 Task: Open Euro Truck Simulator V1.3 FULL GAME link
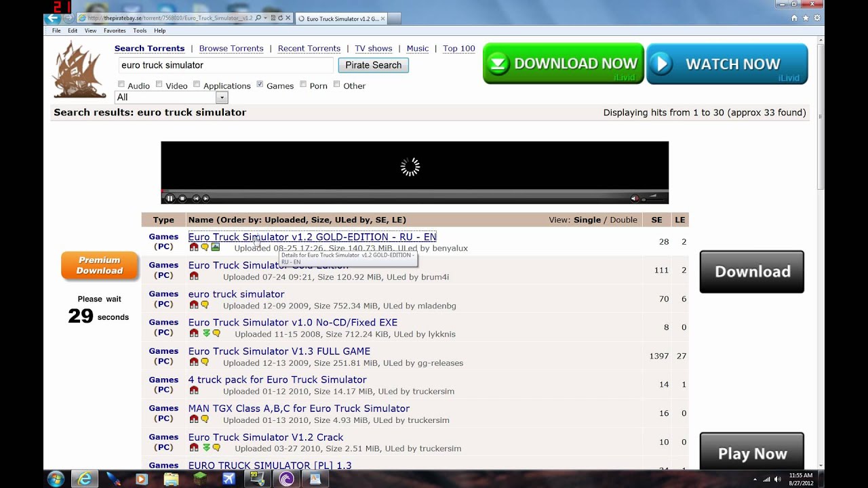[x=279, y=351]
